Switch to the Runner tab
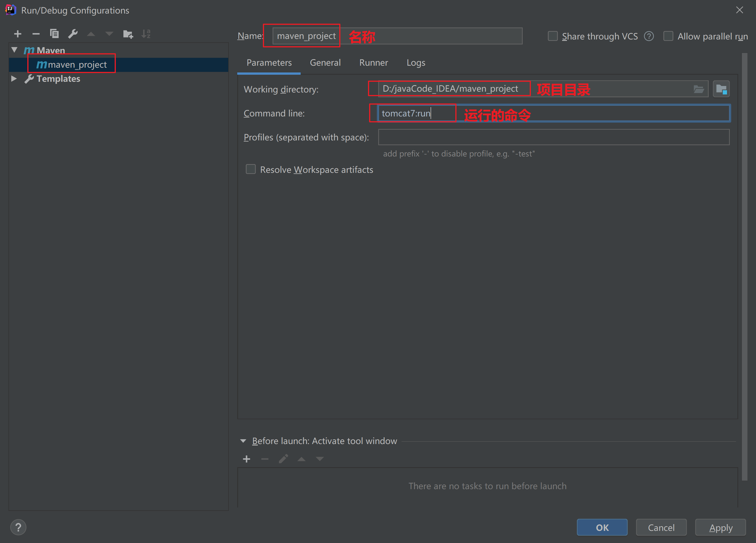The height and width of the screenshot is (543, 756). pos(374,63)
